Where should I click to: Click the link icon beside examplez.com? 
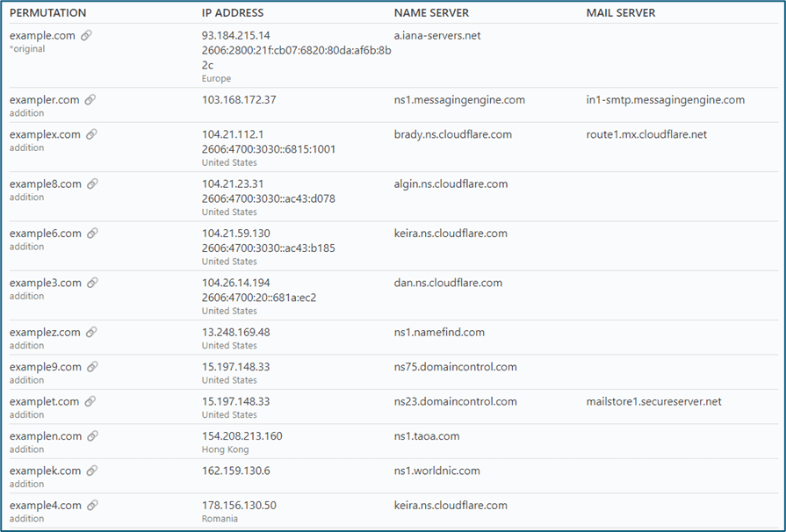(x=91, y=333)
